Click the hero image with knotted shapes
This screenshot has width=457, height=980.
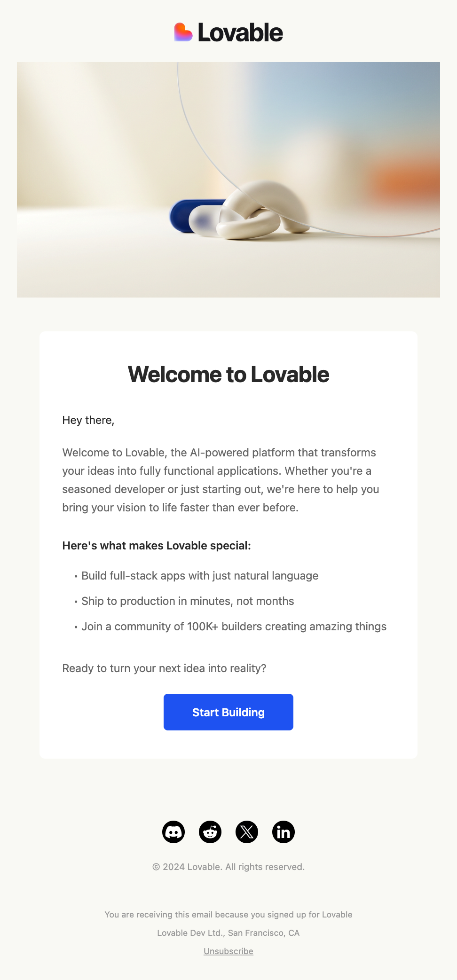click(228, 179)
